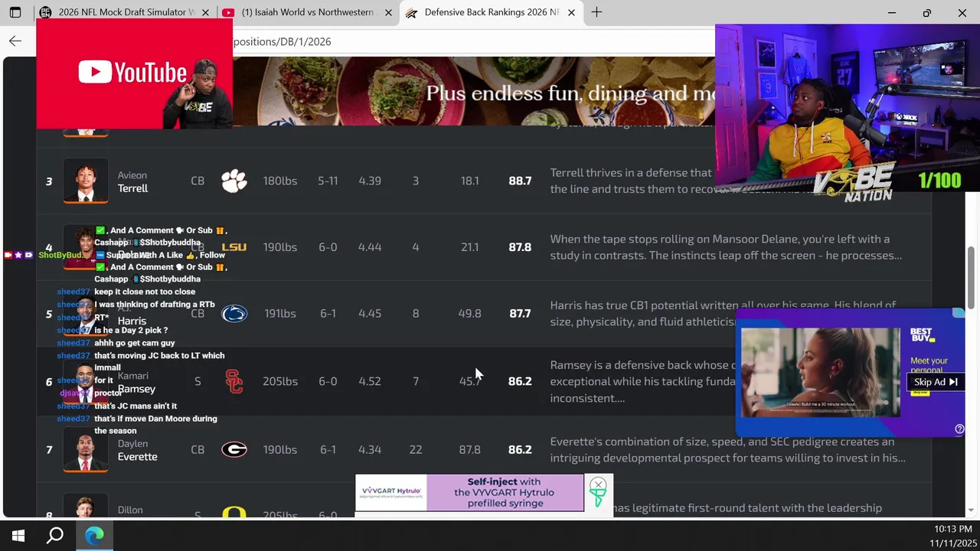Open Daylen Everette's player profile
980x551 pixels.
(137, 450)
